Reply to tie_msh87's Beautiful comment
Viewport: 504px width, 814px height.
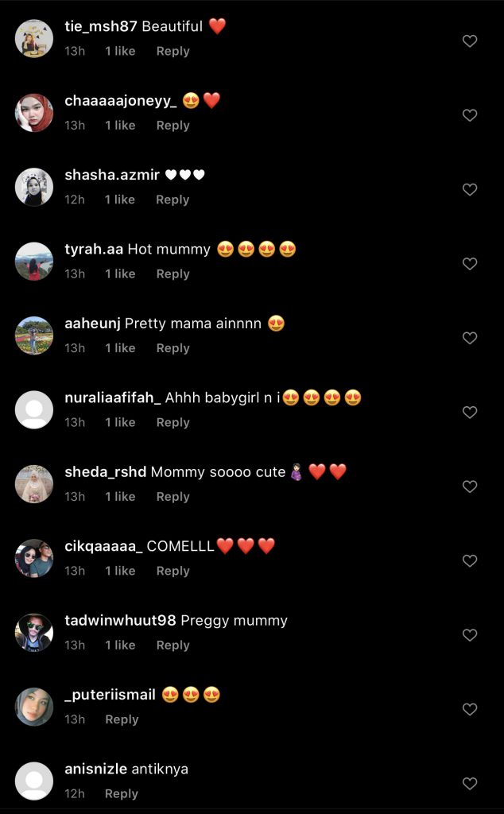173,52
